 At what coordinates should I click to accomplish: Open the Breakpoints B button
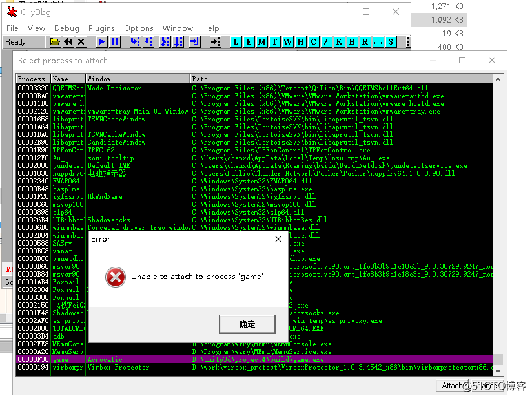coord(352,42)
